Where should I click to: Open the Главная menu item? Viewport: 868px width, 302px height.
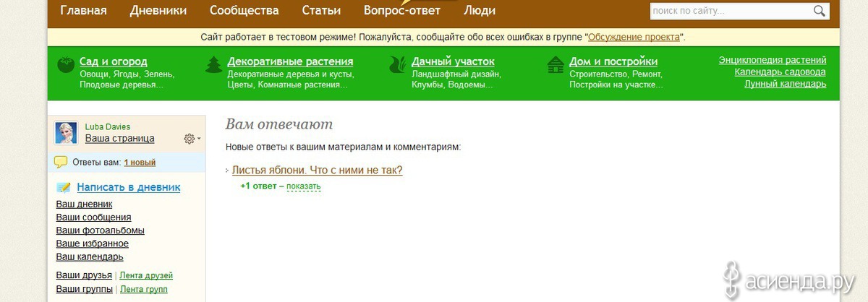pos(83,10)
